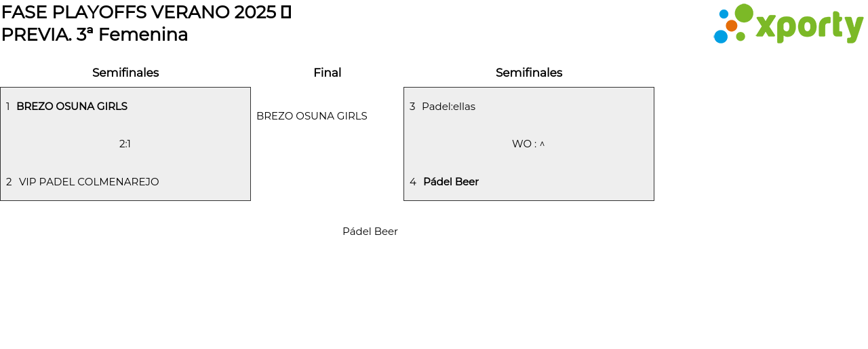Image resolution: width=868 pixels, height=349 pixels.
Task: Click the Final column header
Action: tap(327, 73)
